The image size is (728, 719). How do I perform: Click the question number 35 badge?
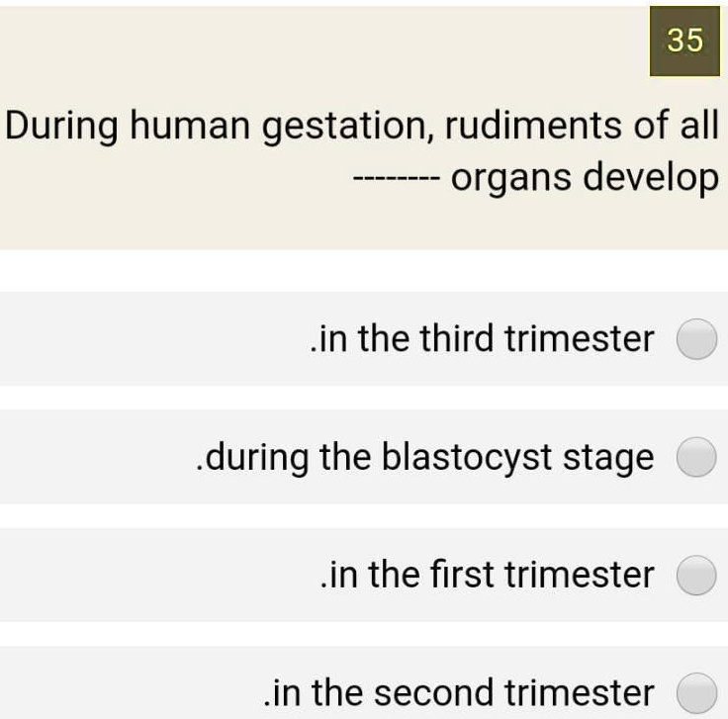(684, 41)
